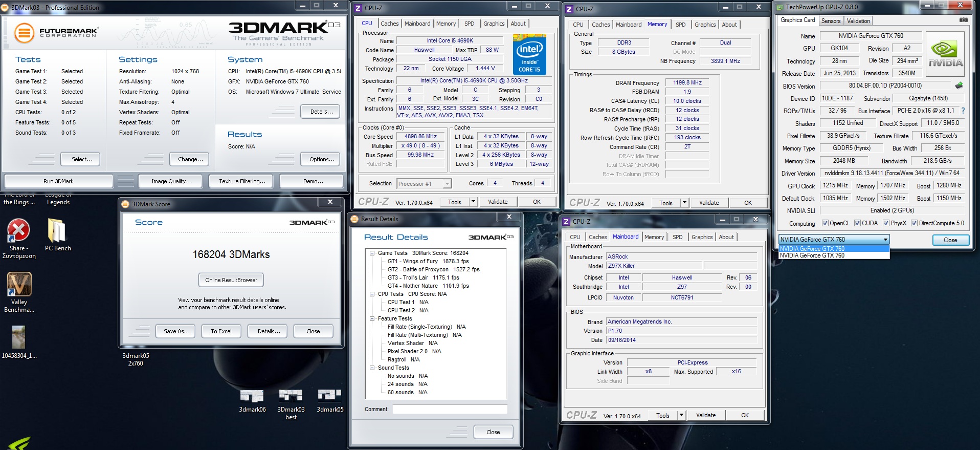Select the 3dmark05 desktop icon
The image size is (980, 450).
pos(330,401)
